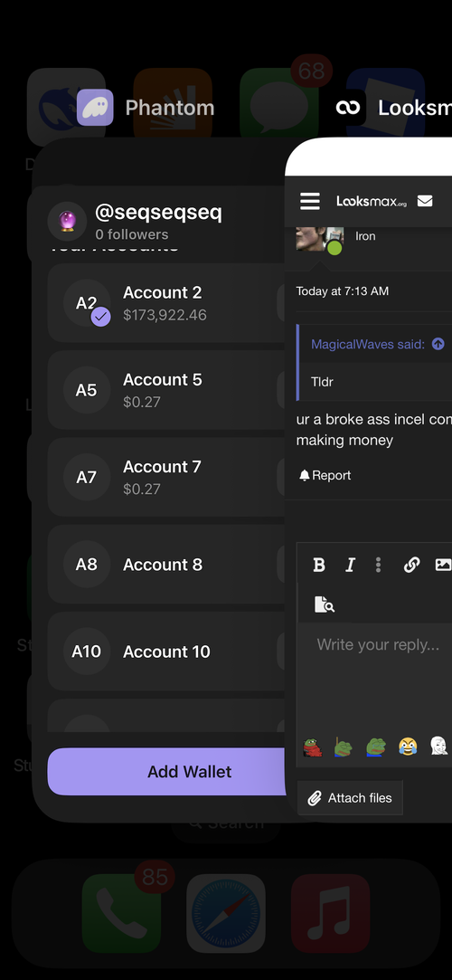The image size is (452, 980).
Task: Open the @seqseqseq profile avatar
Action: click(x=68, y=222)
